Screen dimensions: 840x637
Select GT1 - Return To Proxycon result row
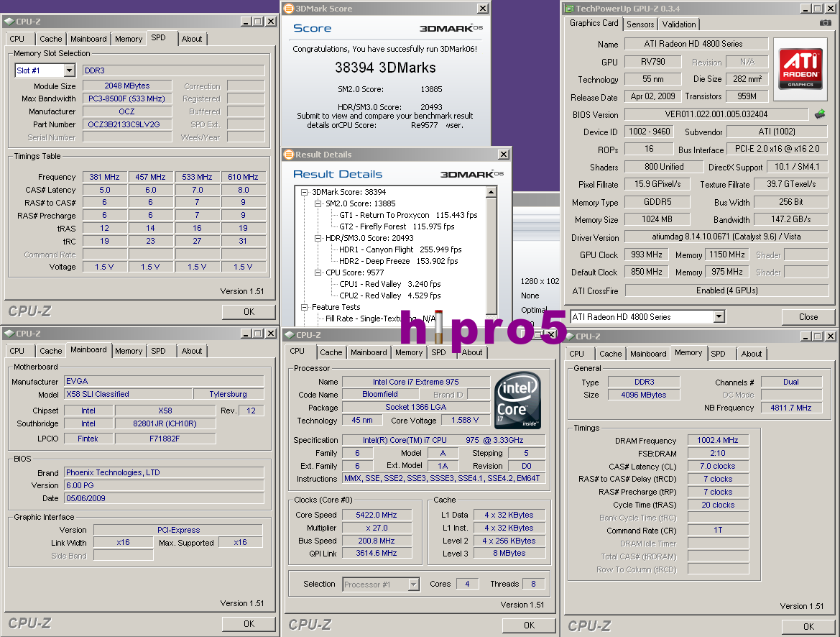pyautogui.click(x=408, y=215)
